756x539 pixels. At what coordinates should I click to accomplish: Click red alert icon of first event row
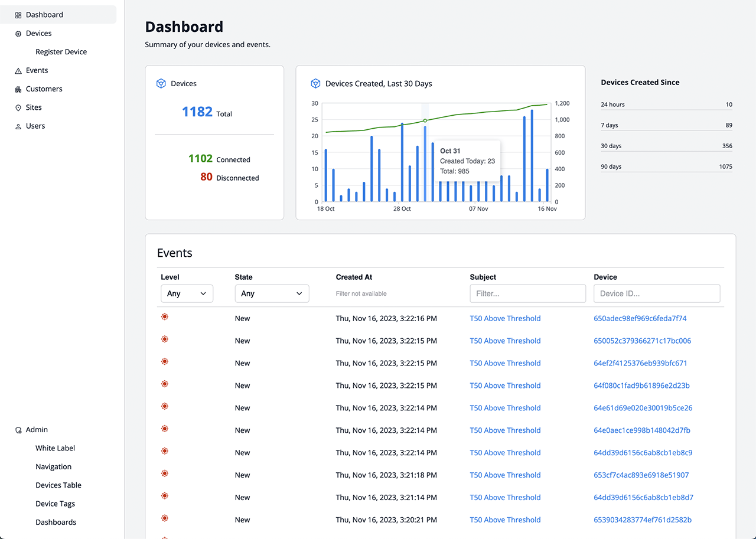point(165,317)
